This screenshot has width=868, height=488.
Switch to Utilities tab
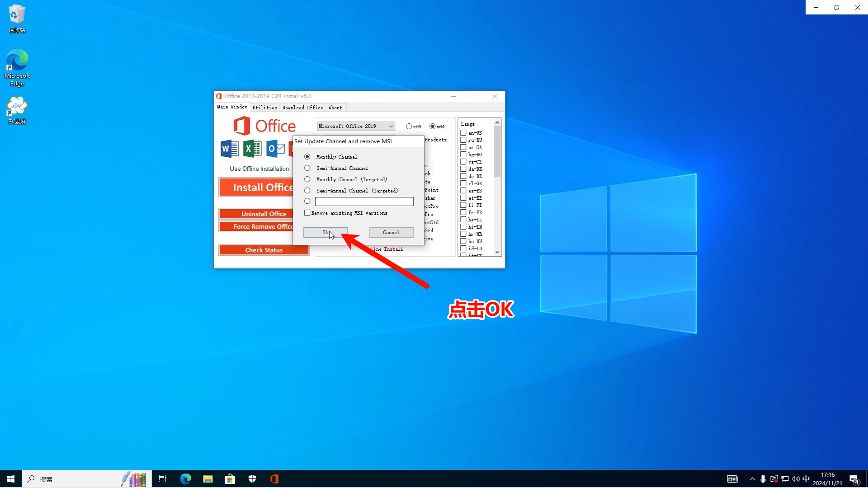pyautogui.click(x=265, y=108)
